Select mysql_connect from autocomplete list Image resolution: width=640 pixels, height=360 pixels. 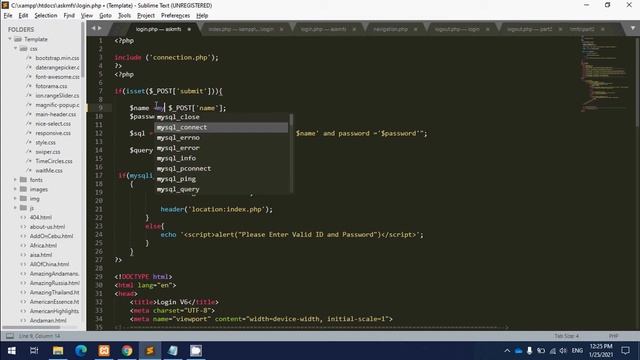pos(222,127)
